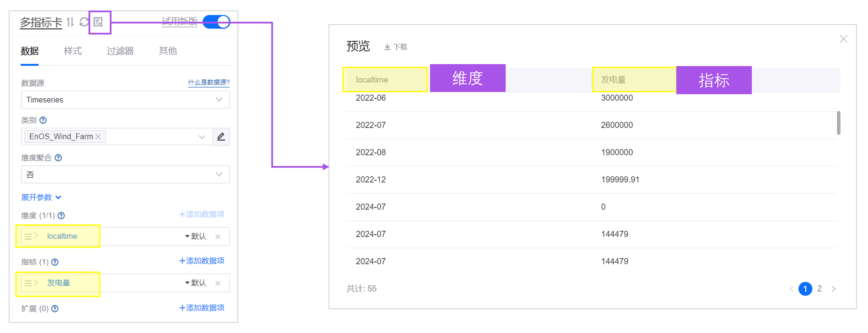The image size is (868, 333).
Task: Click the refresh icon beside 多指标卡
Action: coord(84,22)
